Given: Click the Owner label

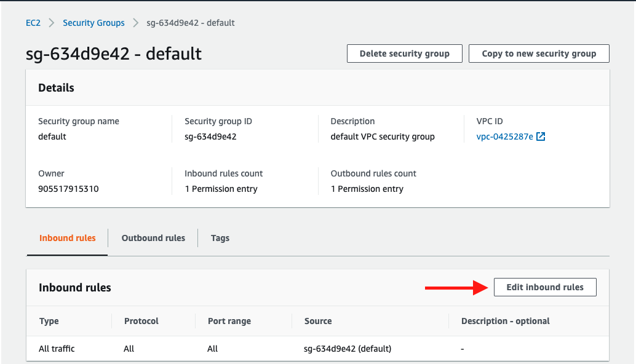Looking at the screenshot, I should [51, 173].
